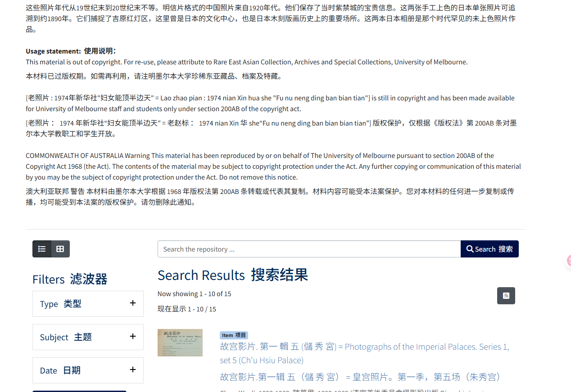Open the Imperial Palaces item thumbnail
Screen dimensions: 571x392
click(x=180, y=342)
